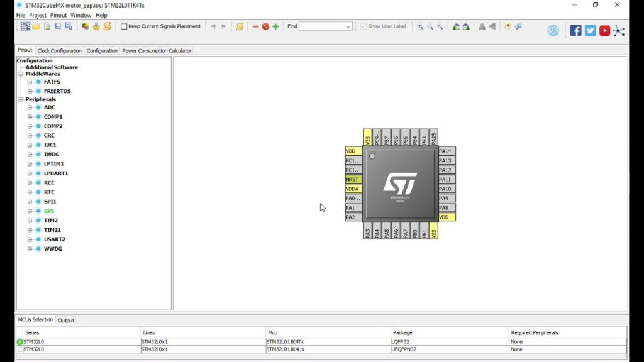Toggle the Show User Label checkbox
This screenshot has height=362, width=644.
coord(364,26)
